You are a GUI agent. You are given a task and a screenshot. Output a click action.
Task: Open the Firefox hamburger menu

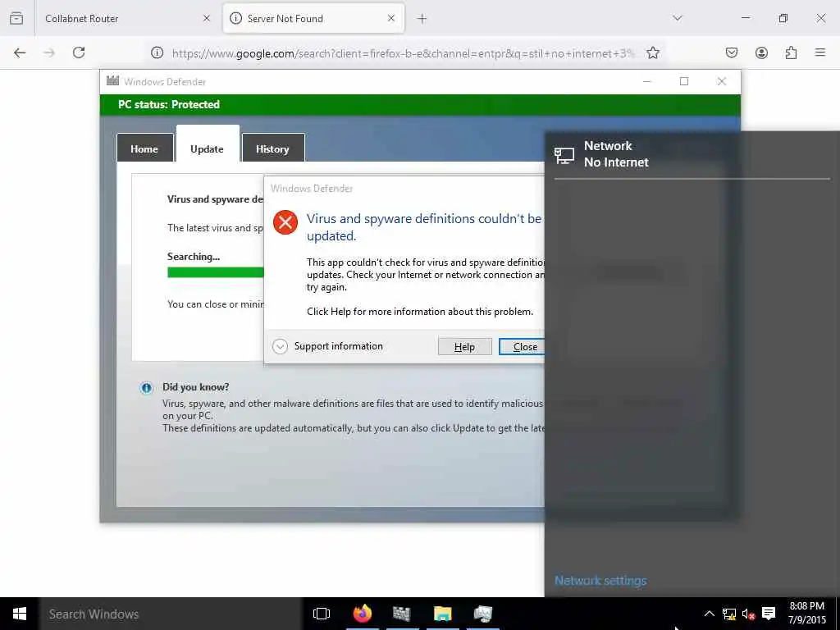(x=820, y=52)
